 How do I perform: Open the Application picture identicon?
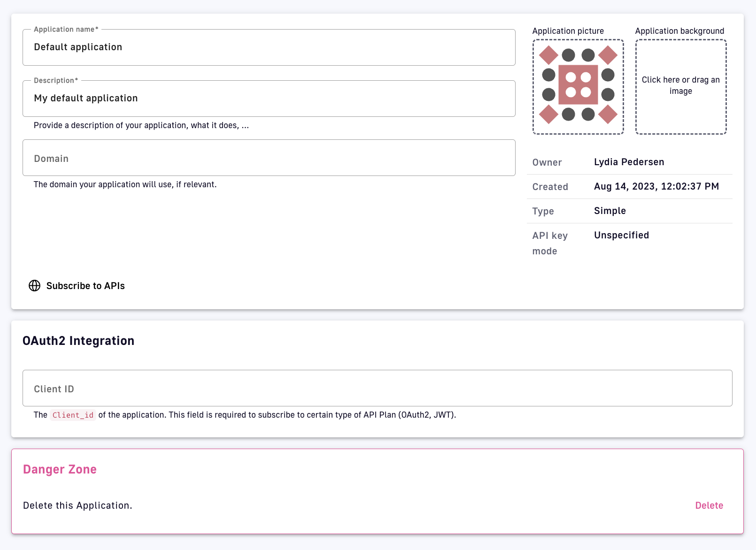[x=578, y=87]
